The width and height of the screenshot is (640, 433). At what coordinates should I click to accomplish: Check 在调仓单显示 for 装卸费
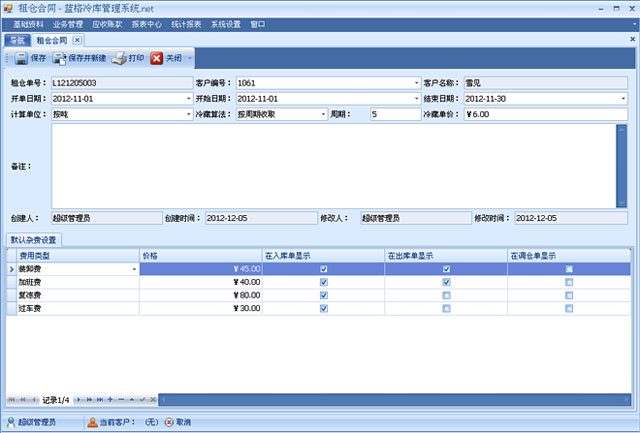[569, 269]
